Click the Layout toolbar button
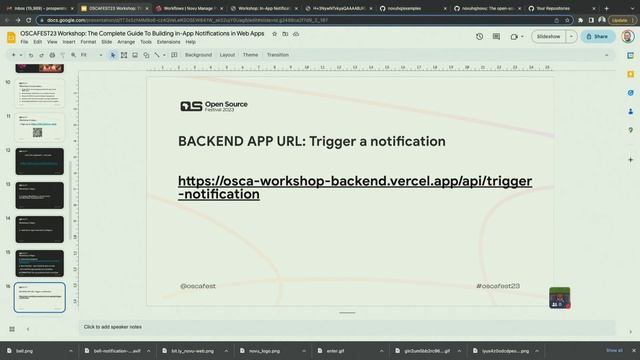640x360 pixels. pos(227,55)
